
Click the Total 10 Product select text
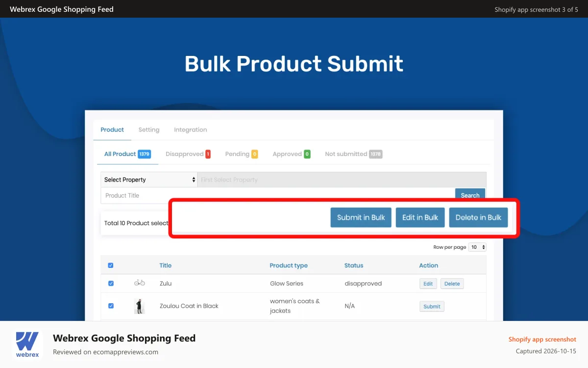[136, 223]
